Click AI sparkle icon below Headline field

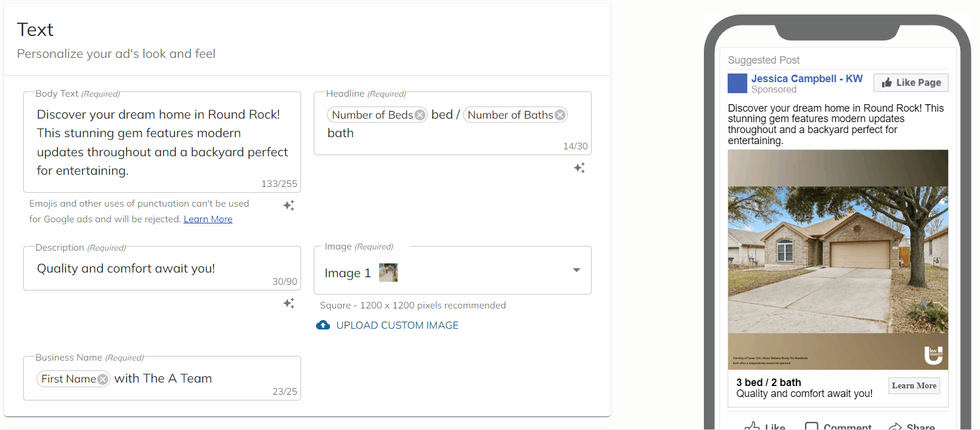(x=579, y=168)
